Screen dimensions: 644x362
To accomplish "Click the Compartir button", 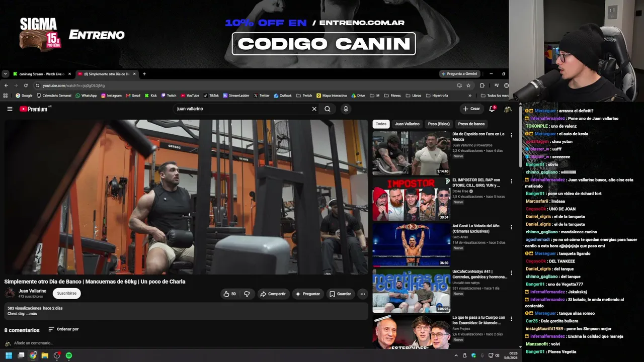I will tap(273, 294).
